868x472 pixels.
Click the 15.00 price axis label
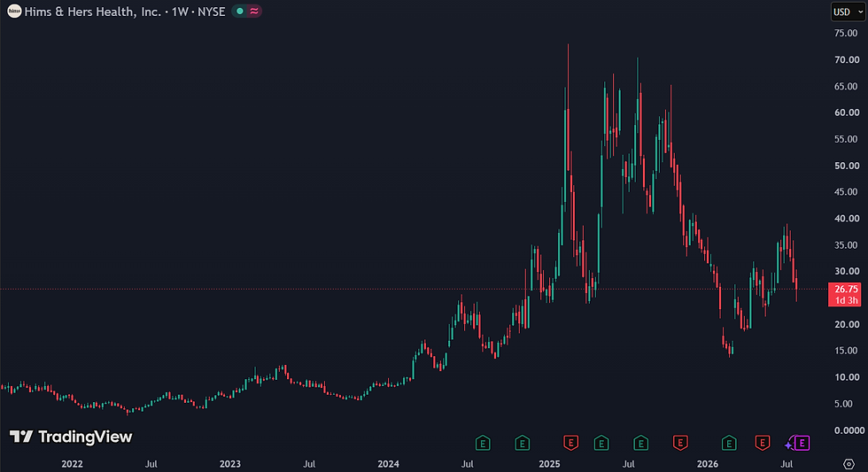coord(846,351)
